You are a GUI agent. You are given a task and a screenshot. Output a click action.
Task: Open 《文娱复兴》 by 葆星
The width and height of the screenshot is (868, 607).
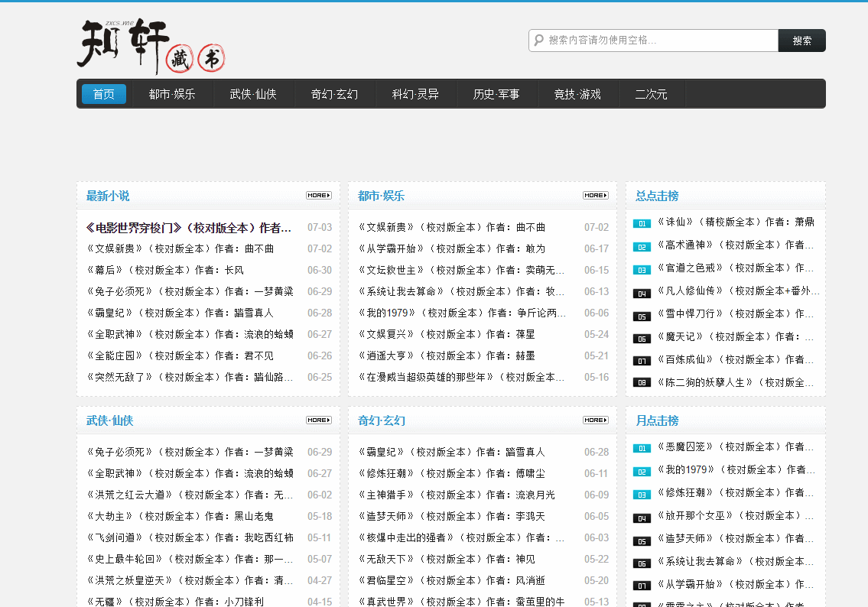(x=447, y=335)
